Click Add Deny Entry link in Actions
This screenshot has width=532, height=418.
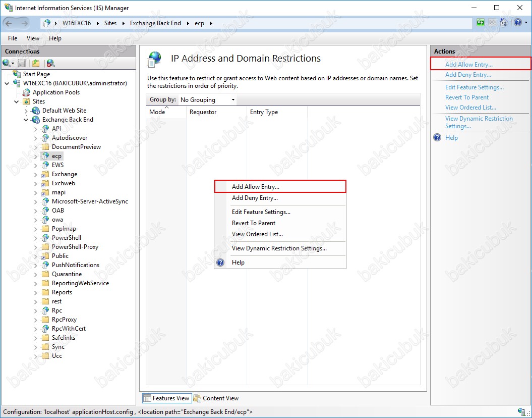pyautogui.click(x=468, y=75)
